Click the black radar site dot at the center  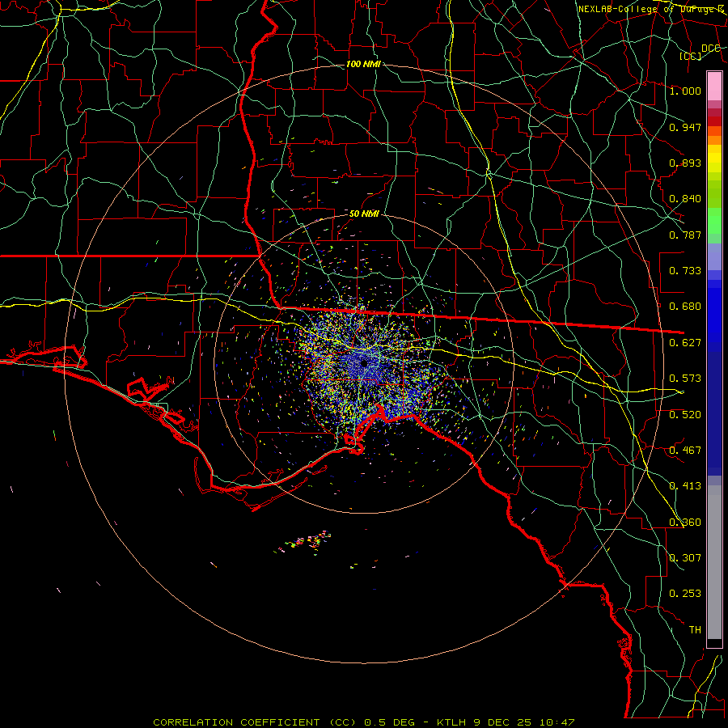click(x=365, y=363)
